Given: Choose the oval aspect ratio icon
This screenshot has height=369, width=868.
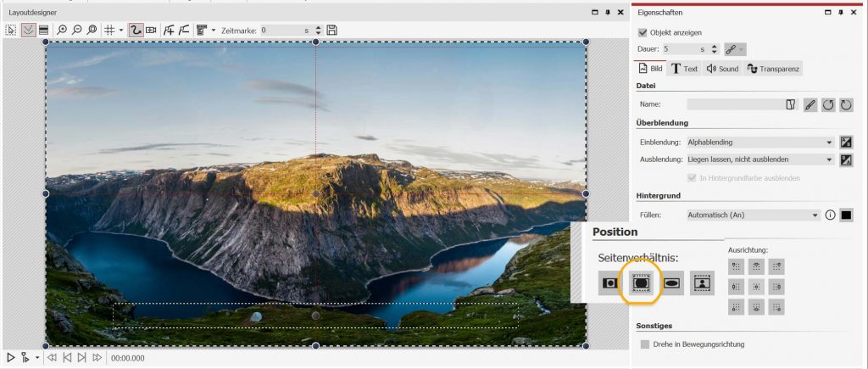Looking at the screenshot, I should [x=671, y=282].
